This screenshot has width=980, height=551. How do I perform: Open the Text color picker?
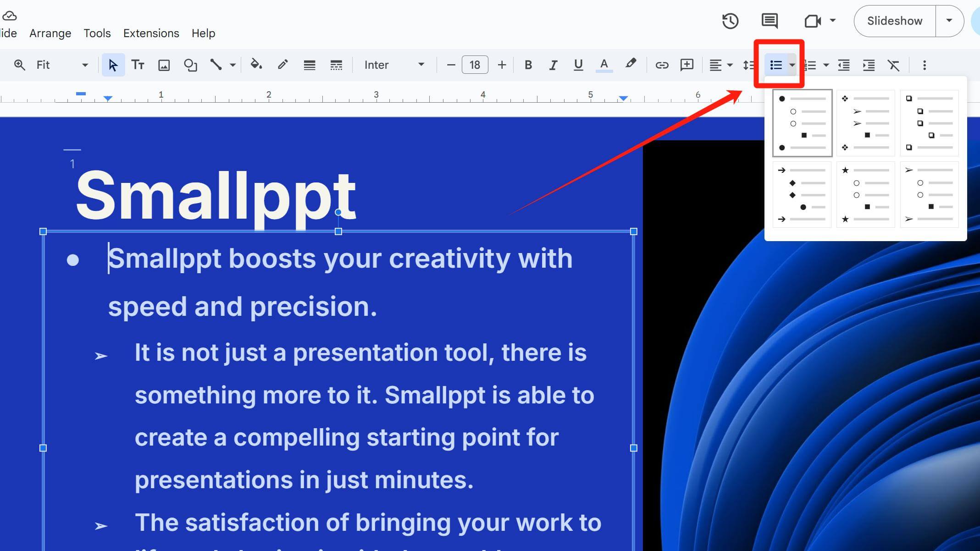click(x=604, y=65)
